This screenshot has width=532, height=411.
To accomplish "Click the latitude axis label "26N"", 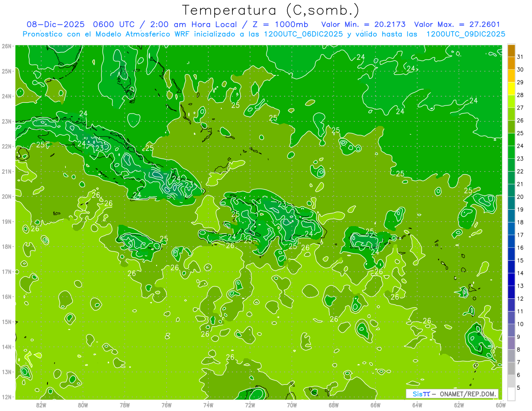I will tap(7, 46).
